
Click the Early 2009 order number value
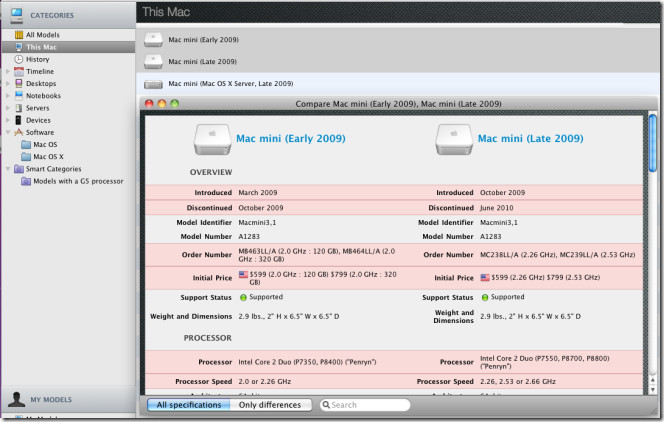[317, 255]
